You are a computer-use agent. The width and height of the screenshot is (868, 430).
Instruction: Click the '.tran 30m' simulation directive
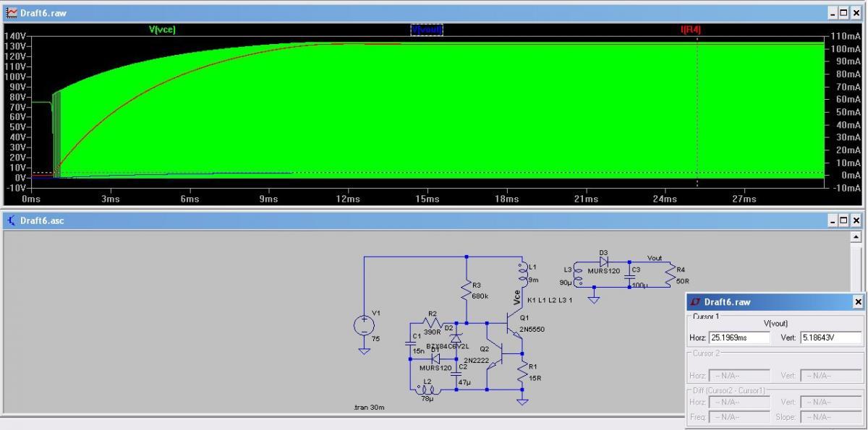pos(369,408)
